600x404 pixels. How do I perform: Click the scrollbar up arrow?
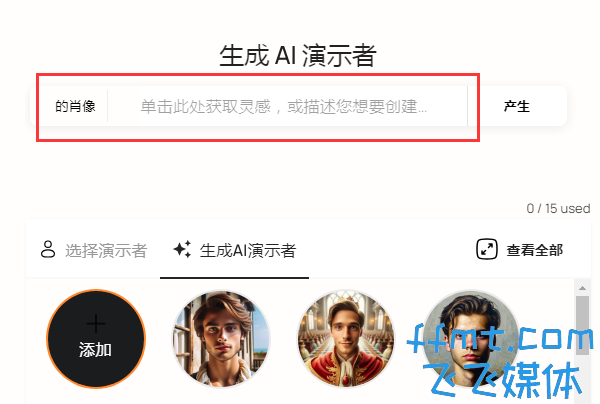point(582,288)
